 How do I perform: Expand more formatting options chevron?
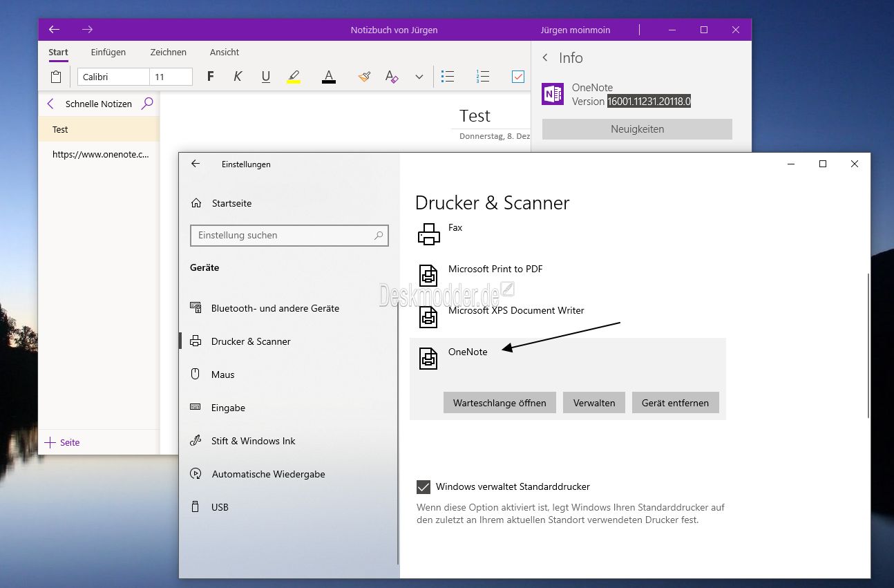point(419,77)
